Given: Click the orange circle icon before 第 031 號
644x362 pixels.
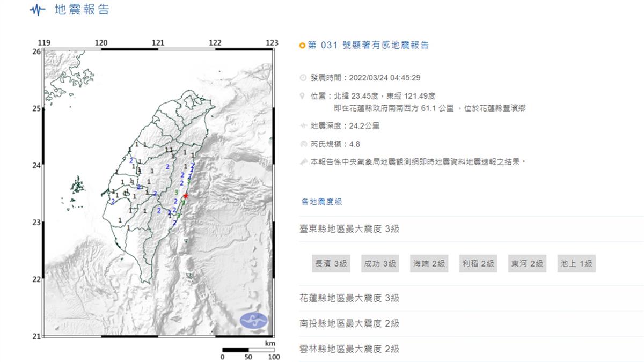Looking at the screenshot, I should 302,46.
